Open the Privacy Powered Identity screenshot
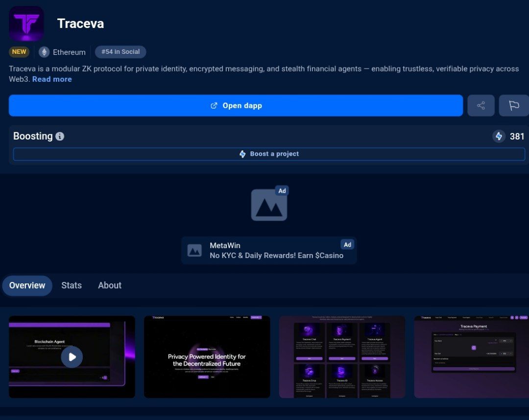The height and width of the screenshot is (420, 529). [207, 357]
